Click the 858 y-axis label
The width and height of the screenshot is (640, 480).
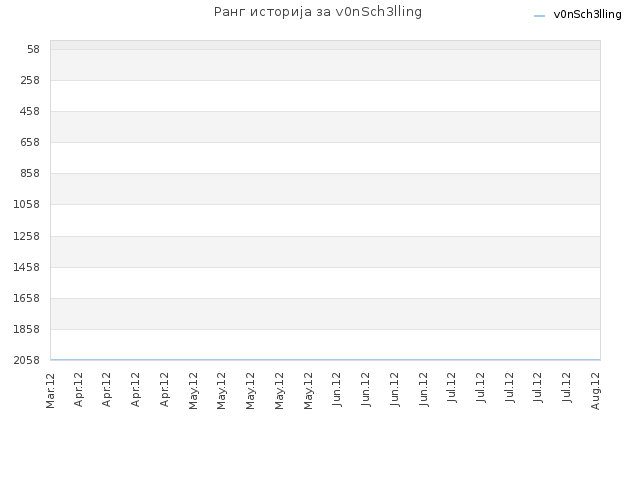pyautogui.click(x=30, y=173)
